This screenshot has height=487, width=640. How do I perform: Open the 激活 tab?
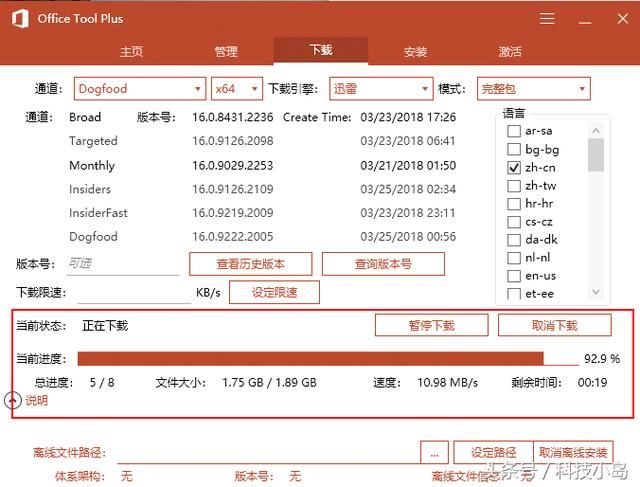(510, 51)
